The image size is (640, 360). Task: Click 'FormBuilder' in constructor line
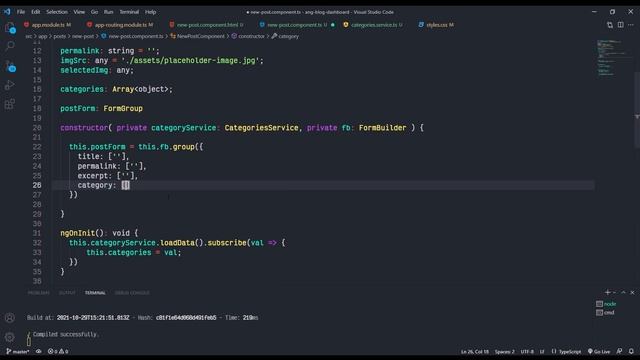[x=382, y=128]
